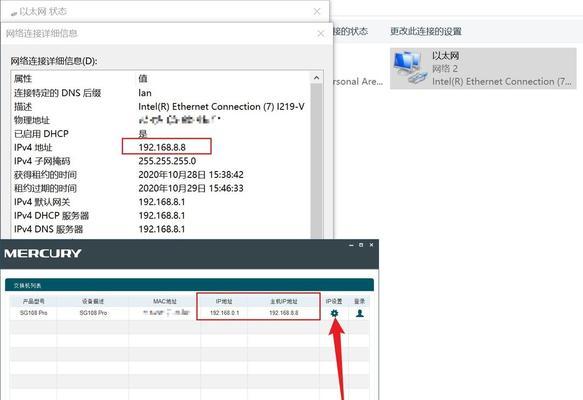This screenshot has width=583, height=400.
Task: Click the 值 column header in details
Action: click(x=143, y=79)
